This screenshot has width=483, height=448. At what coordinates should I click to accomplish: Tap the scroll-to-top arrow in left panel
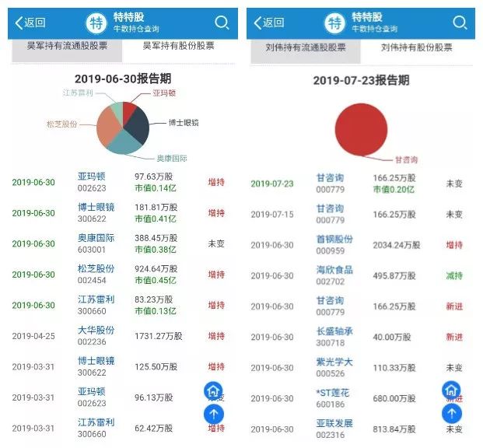tap(213, 414)
